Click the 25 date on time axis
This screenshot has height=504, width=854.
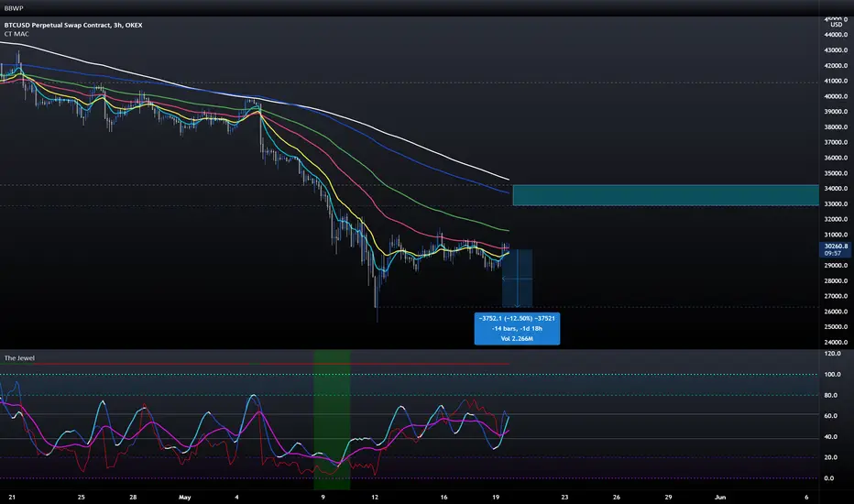pyautogui.click(x=82, y=497)
